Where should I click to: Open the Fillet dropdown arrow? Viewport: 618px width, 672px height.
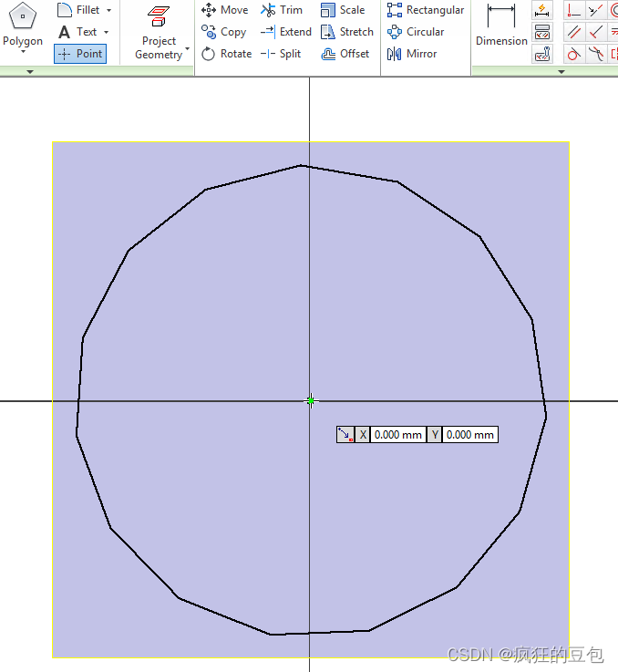[109, 10]
